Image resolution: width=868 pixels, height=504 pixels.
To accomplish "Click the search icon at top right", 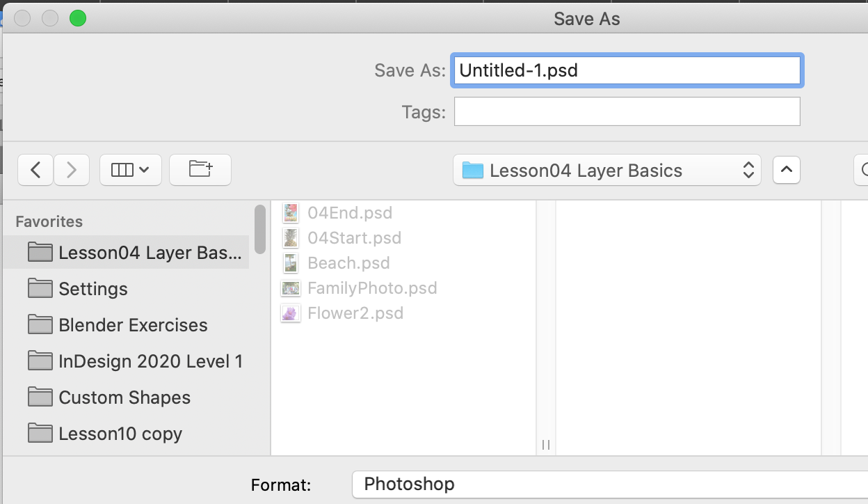I will coord(864,170).
